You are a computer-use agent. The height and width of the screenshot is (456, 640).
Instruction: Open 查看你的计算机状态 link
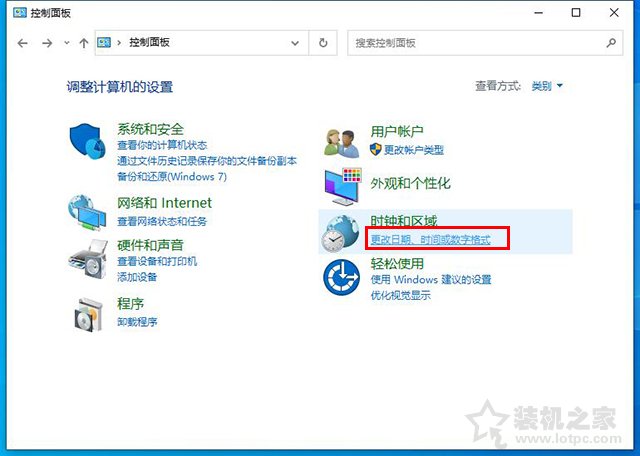[x=162, y=145]
